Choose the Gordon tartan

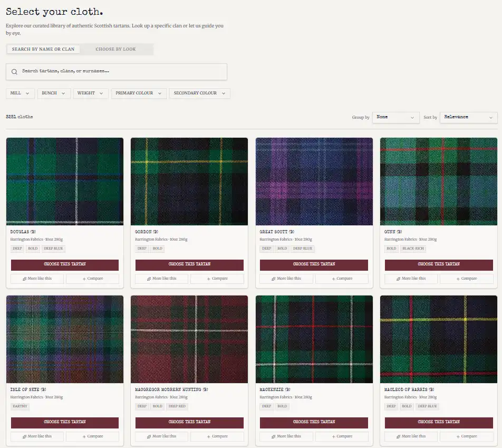(x=189, y=265)
